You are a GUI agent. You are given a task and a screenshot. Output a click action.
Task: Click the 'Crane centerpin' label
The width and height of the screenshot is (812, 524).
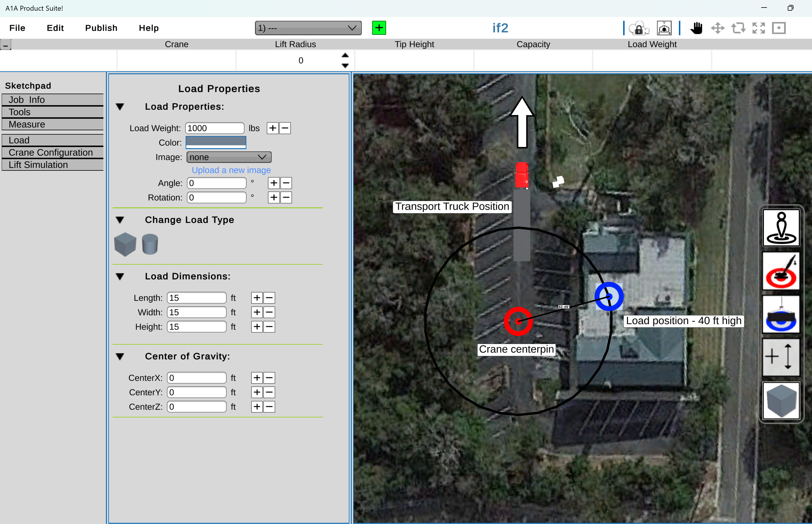point(516,350)
